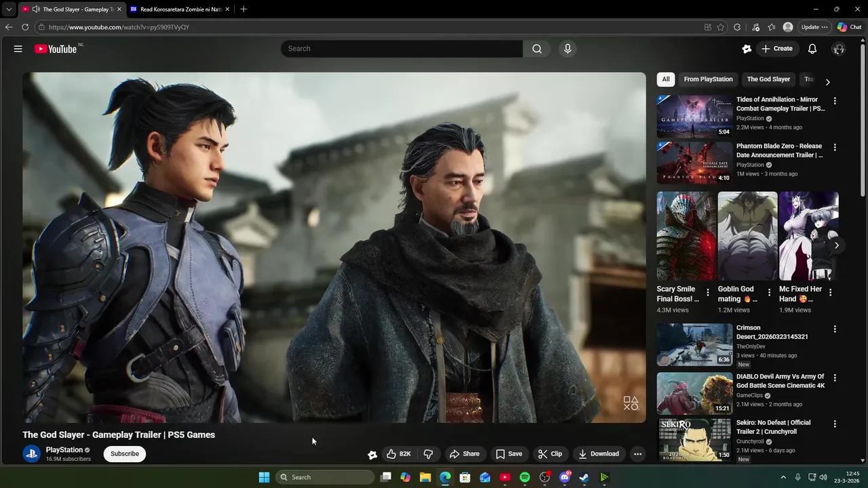
Task: Mute the tab via speaker icon
Action: (x=35, y=9)
